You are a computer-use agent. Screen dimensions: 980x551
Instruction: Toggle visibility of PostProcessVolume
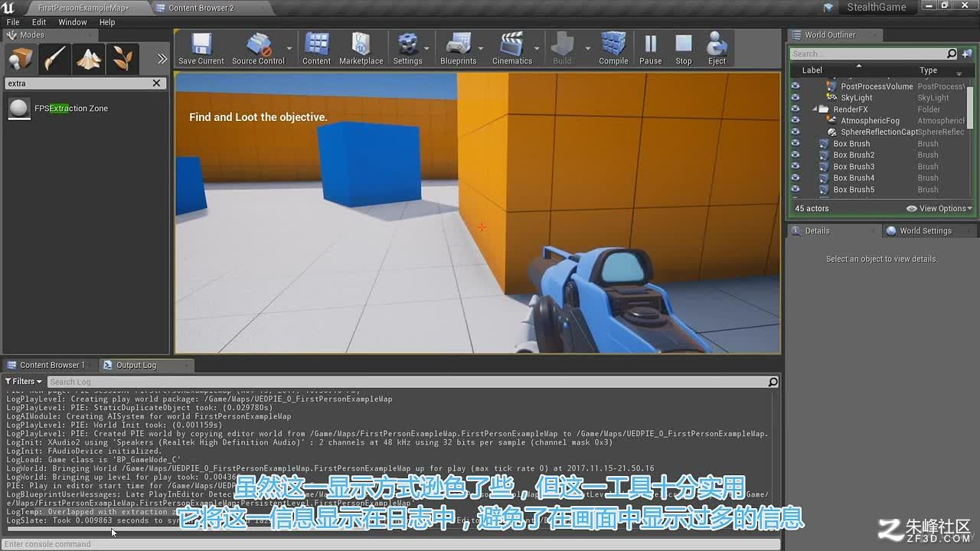coord(795,86)
